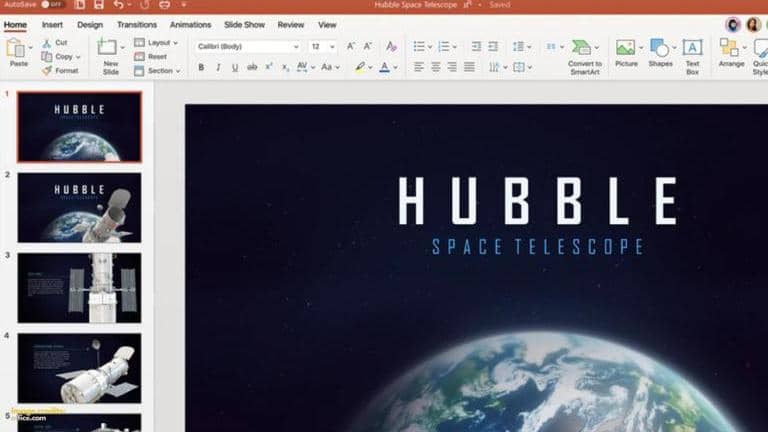The width and height of the screenshot is (768, 432).
Task: Expand the Layout dropdown
Action: (161, 43)
